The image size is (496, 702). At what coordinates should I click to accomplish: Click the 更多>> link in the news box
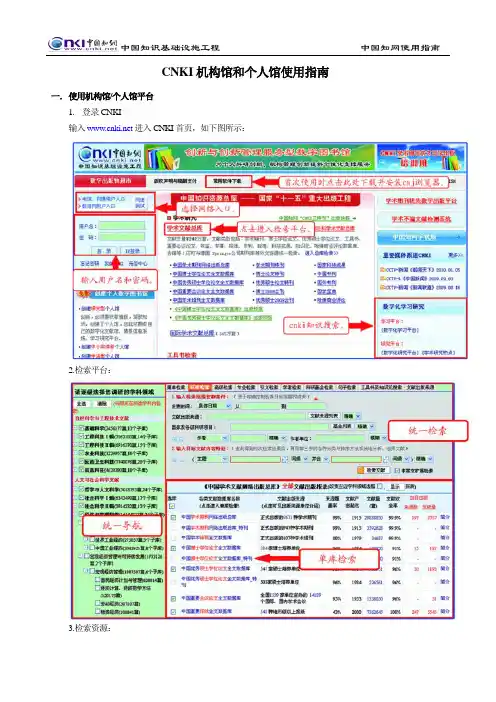455,255
